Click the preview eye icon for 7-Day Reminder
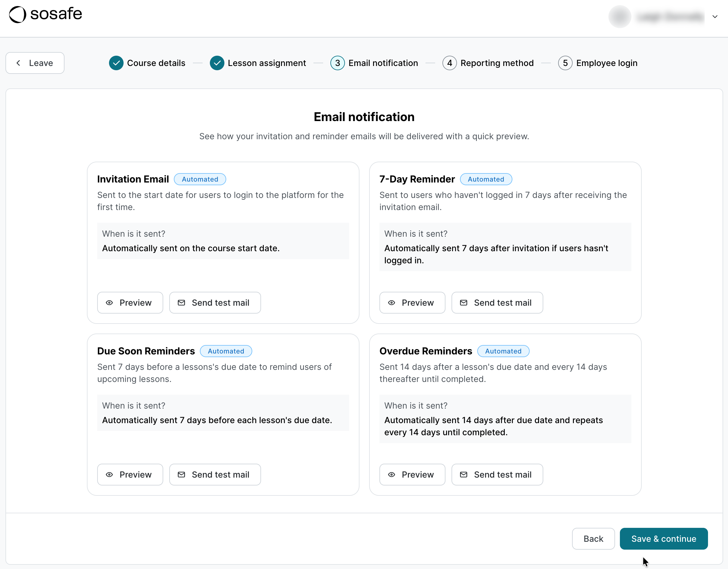Image resolution: width=728 pixels, height=569 pixels. pos(392,302)
